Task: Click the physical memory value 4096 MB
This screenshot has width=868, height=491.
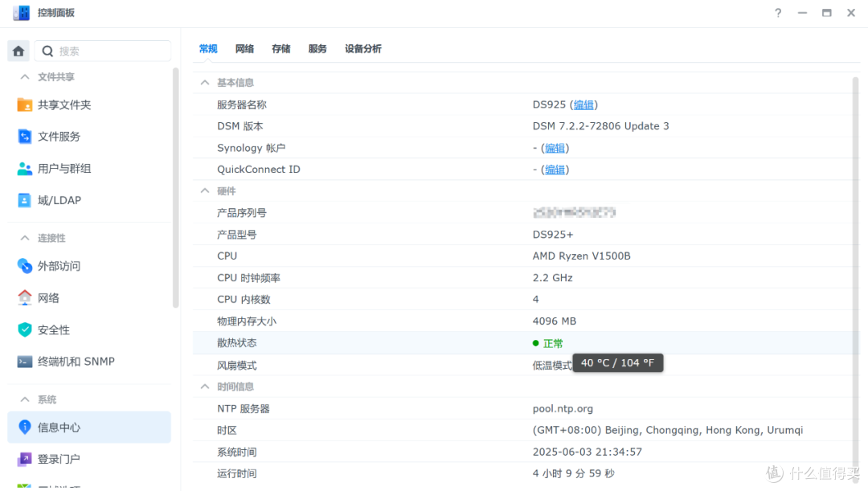Action: coord(554,321)
